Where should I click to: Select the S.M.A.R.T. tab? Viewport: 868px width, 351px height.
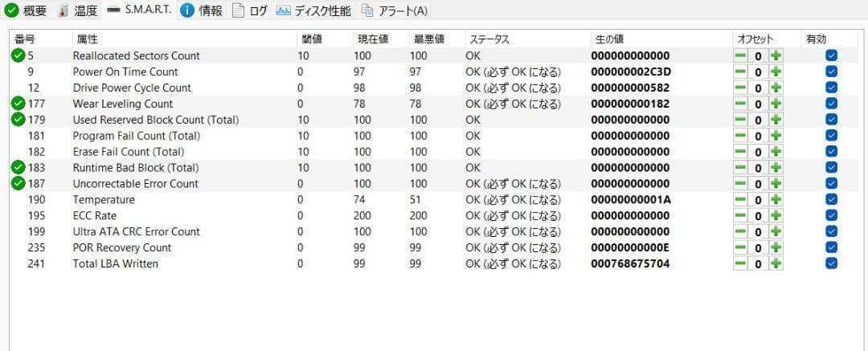pyautogui.click(x=140, y=10)
